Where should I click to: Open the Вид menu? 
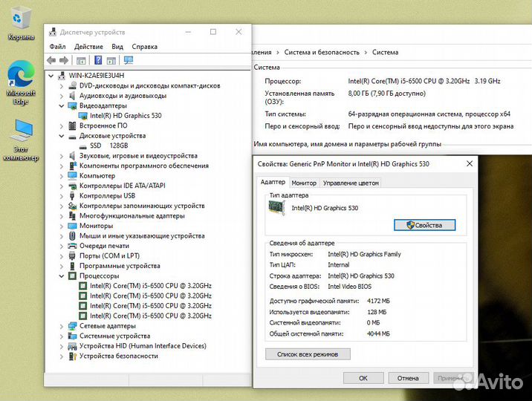tap(117, 47)
